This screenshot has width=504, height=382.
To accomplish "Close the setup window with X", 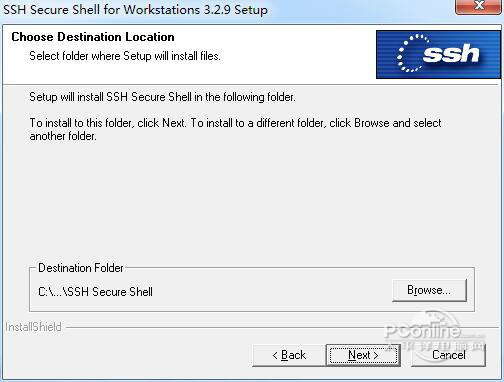I will click(479, 6).
